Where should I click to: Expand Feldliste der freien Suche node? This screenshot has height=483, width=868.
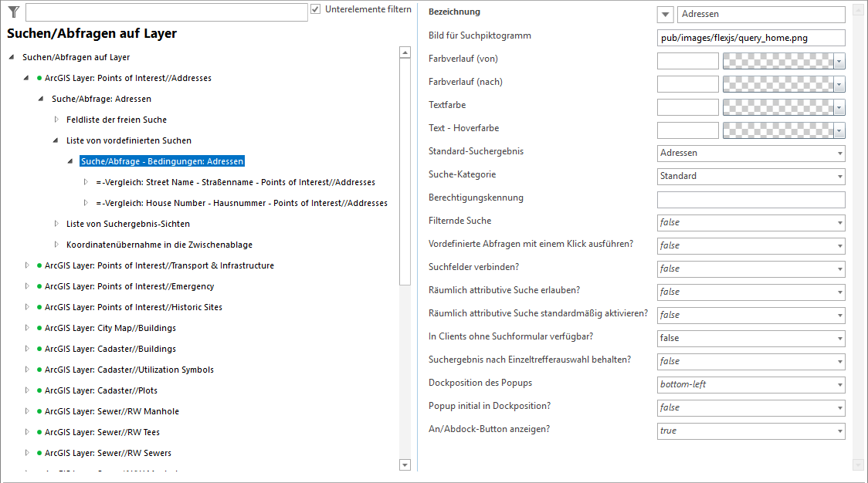point(56,120)
